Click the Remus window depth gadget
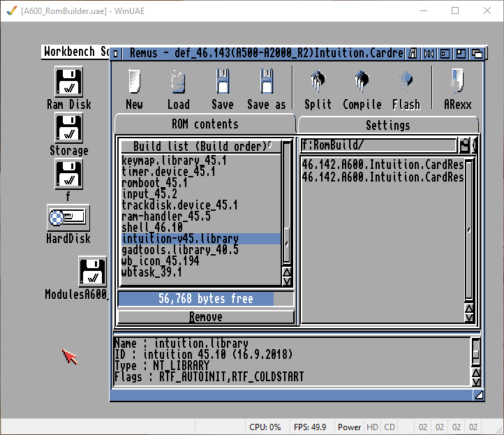 (x=477, y=53)
